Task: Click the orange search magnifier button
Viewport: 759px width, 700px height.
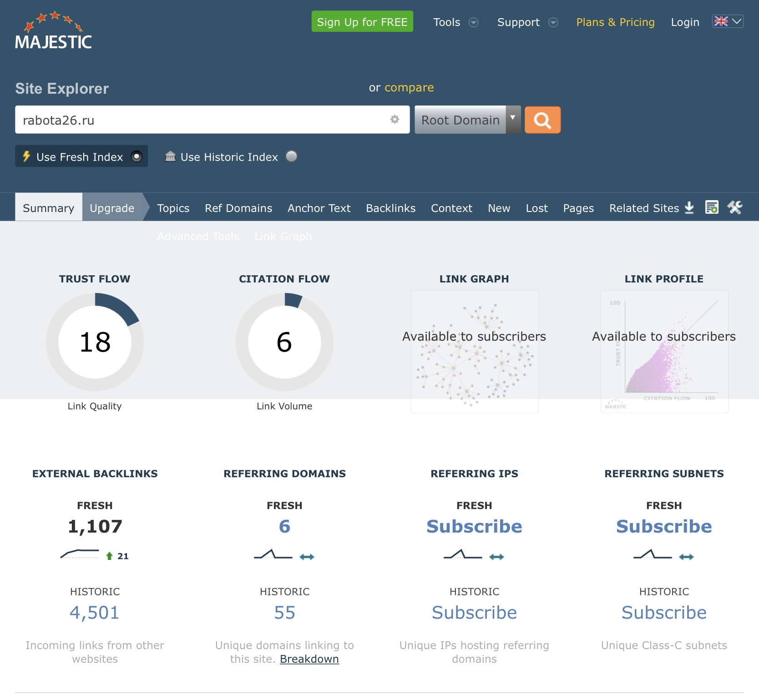Action: (542, 120)
